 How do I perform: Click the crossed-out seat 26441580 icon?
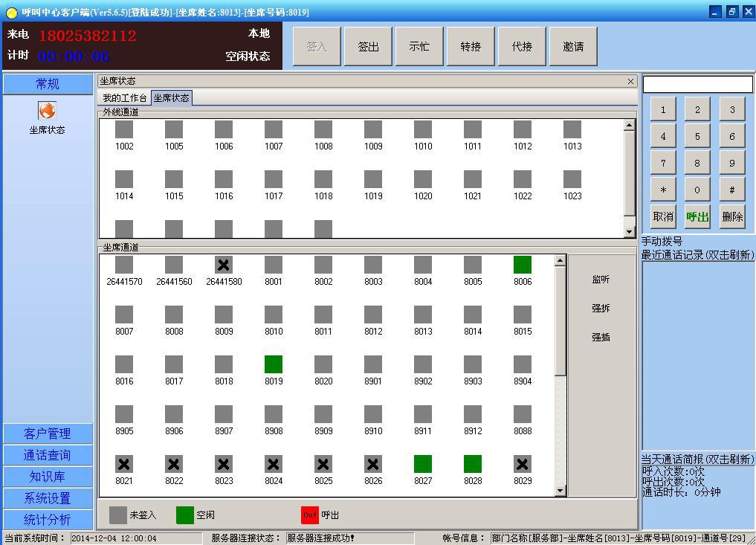pos(224,265)
